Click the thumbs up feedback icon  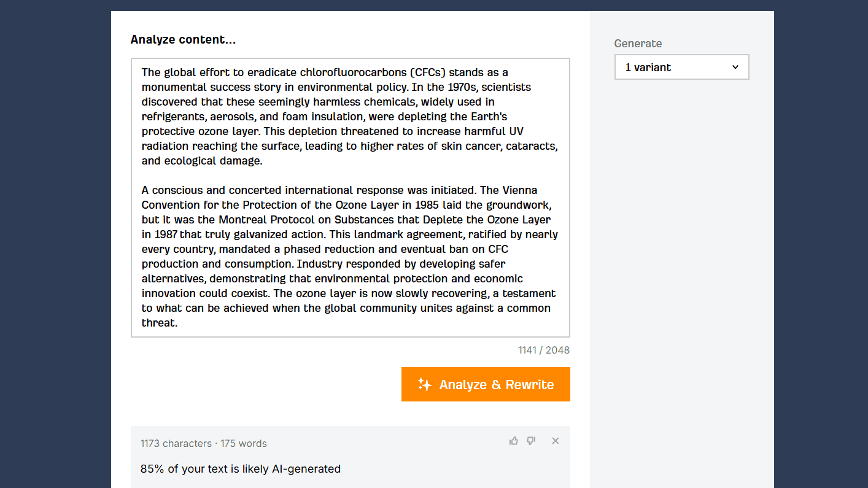pos(514,441)
